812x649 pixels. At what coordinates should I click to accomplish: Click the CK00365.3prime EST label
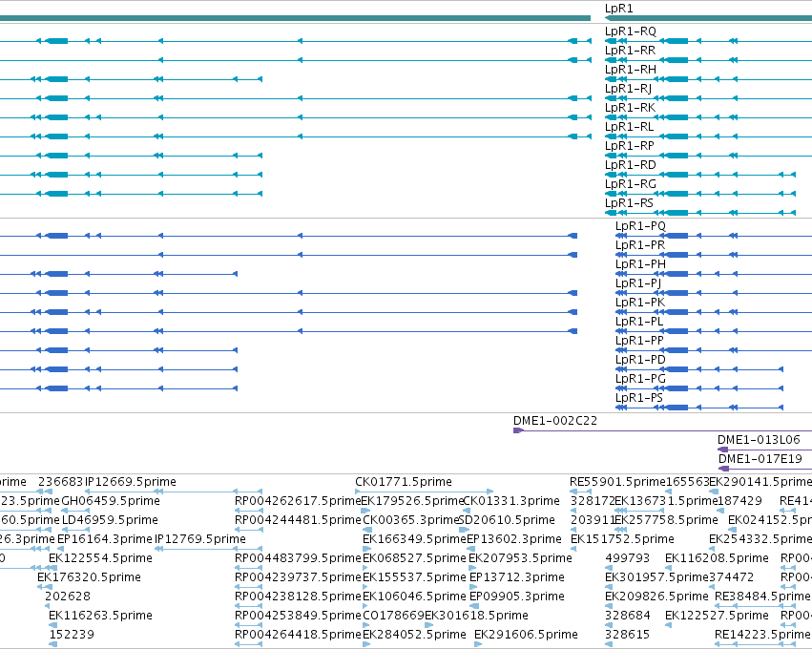[411, 520]
